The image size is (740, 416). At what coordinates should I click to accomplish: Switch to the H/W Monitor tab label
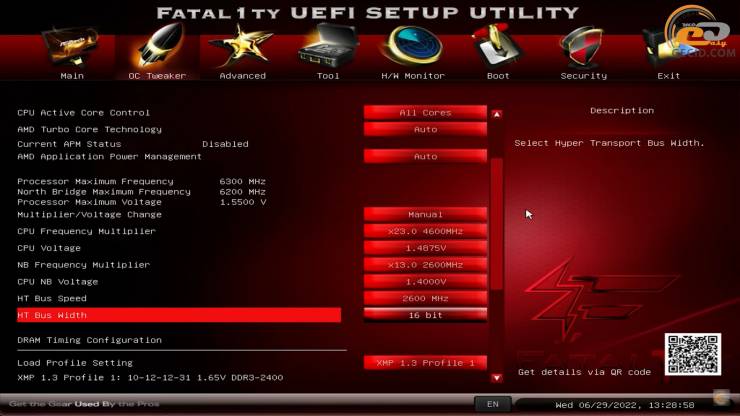coord(413,76)
